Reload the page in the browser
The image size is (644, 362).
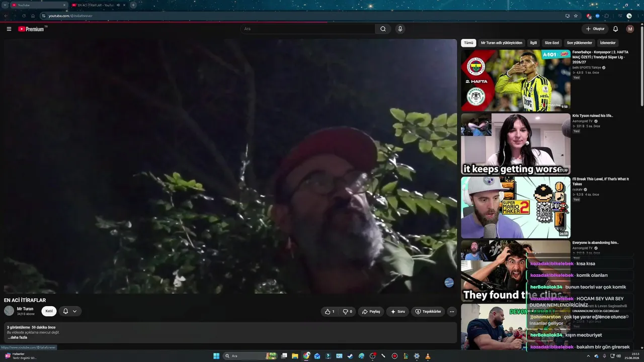click(24, 16)
